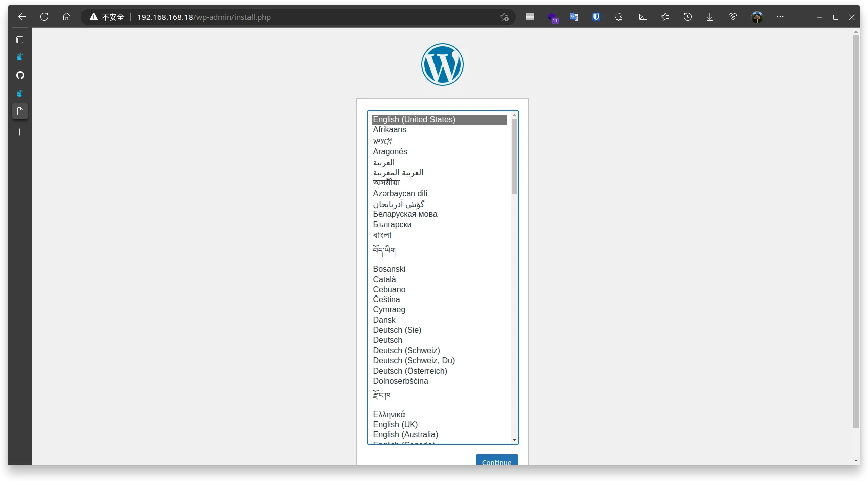Screen dimensions: 868x481
Task: Open the browser History panel
Action: click(688, 17)
